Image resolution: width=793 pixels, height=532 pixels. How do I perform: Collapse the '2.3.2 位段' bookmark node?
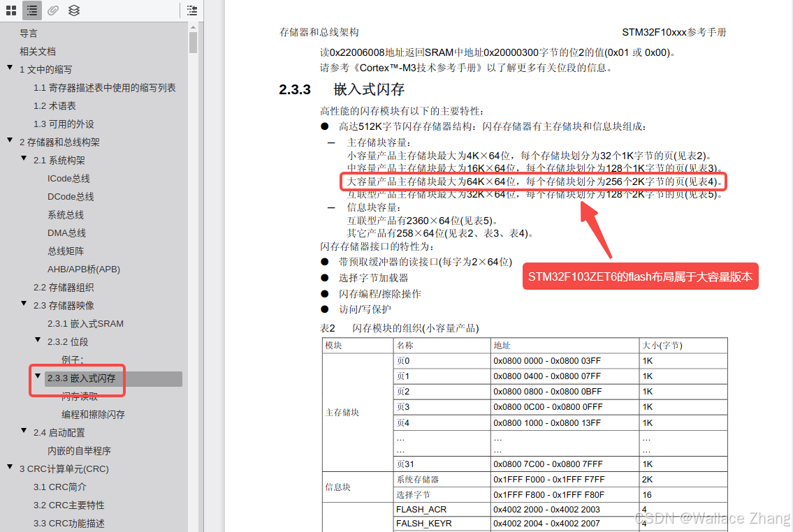[38, 339]
